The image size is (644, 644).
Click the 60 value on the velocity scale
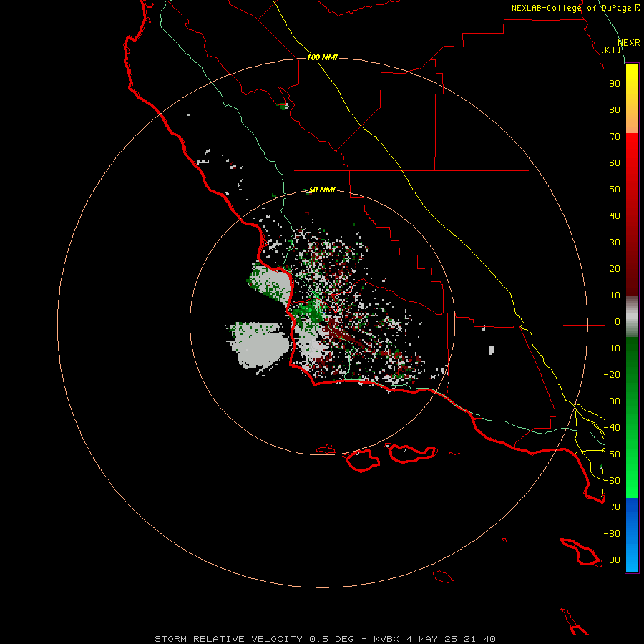pyautogui.click(x=615, y=163)
